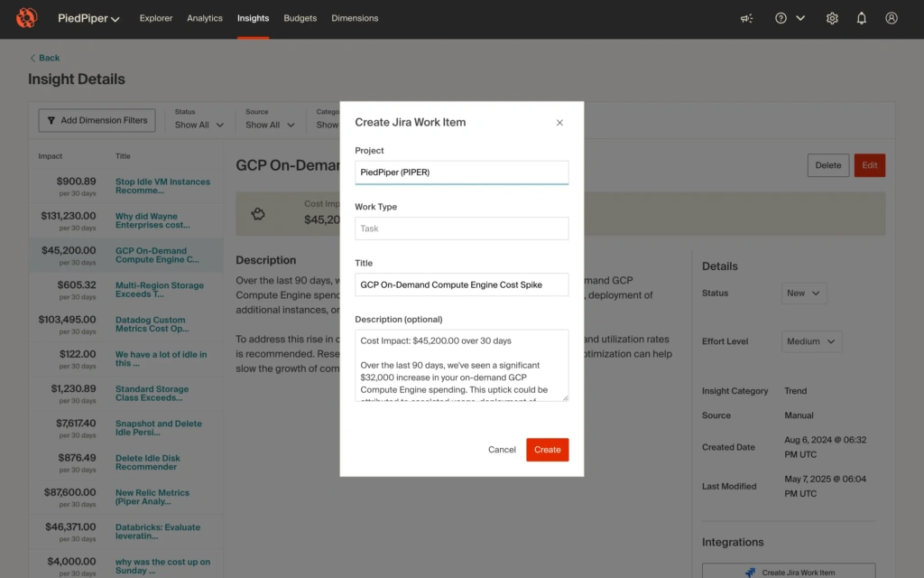Click the Impact column header
924x578 pixels.
(51, 156)
